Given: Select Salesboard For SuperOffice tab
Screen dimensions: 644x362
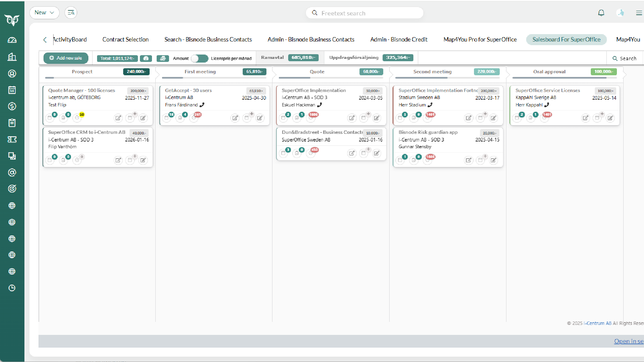Looking at the screenshot, I should point(566,39).
